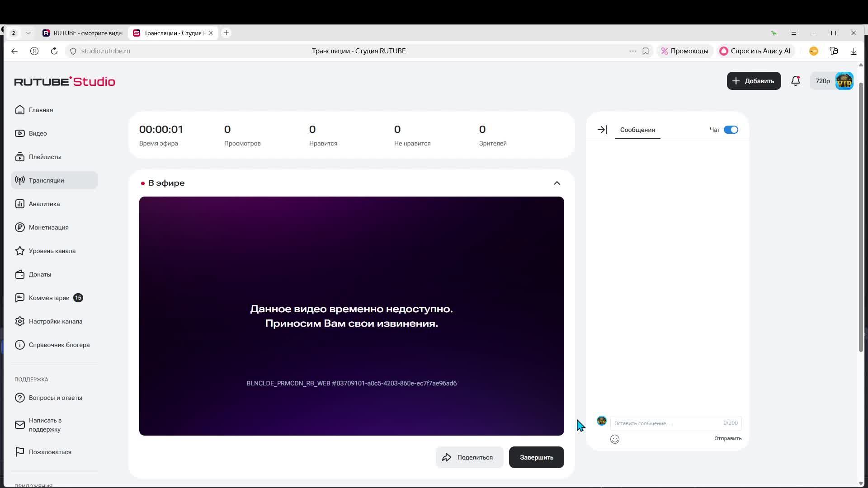Click the stream video preview

tap(352, 316)
